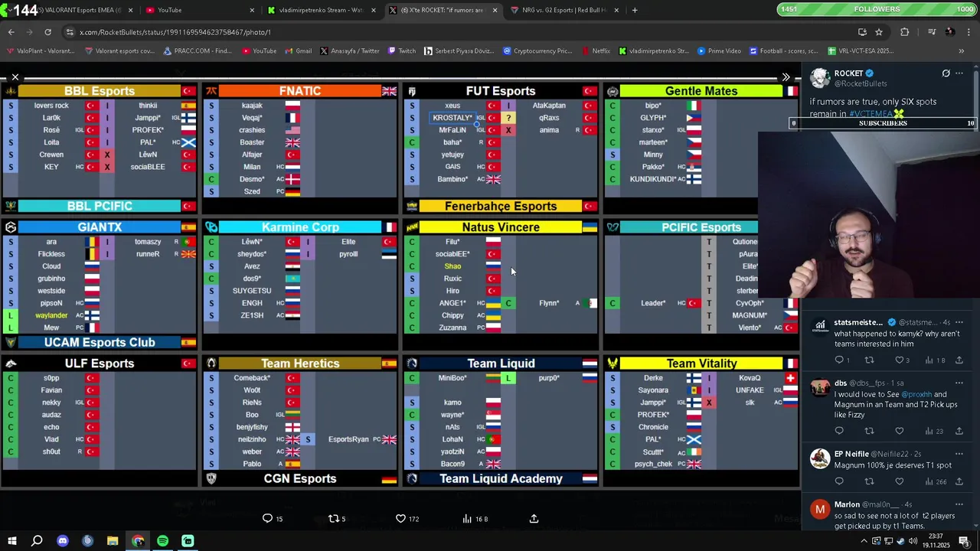Screen dimensions: 980x551
Task: Click the KROSTALY* entry in FUT Esports
Action: click(452, 118)
